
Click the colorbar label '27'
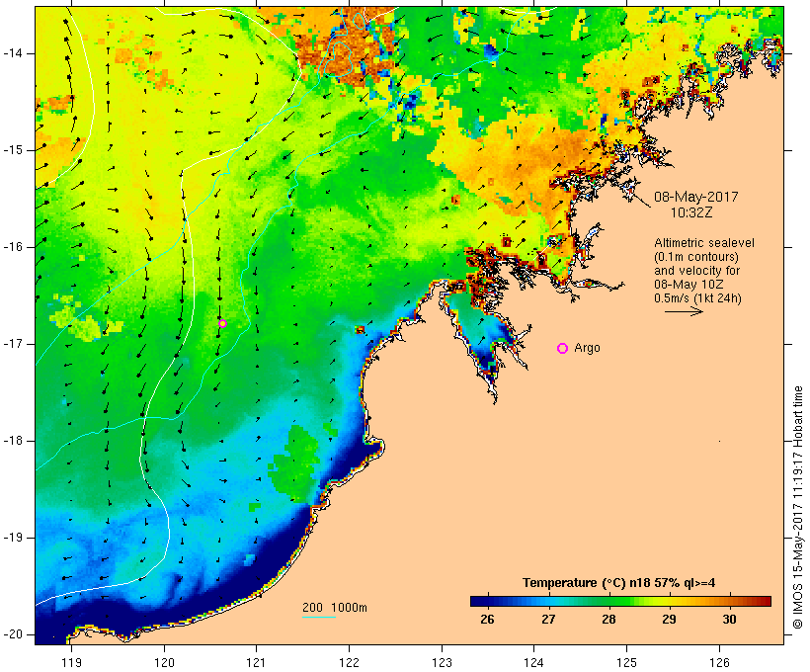pos(548,620)
